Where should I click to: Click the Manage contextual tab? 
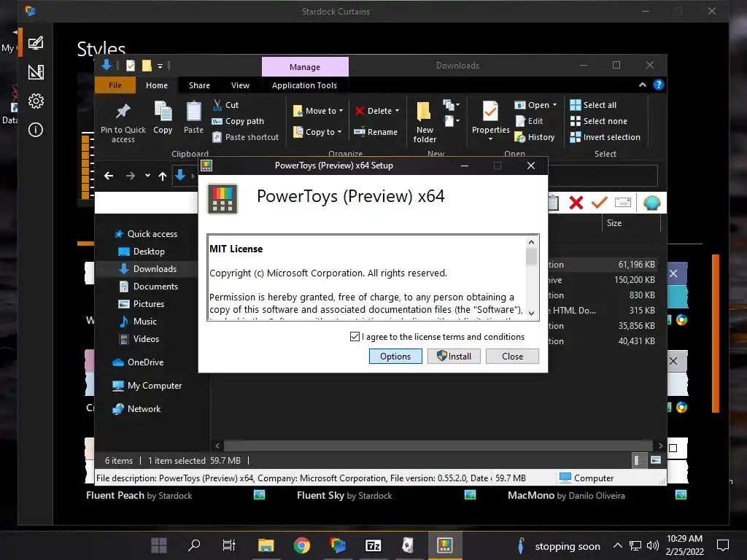[x=305, y=67]
